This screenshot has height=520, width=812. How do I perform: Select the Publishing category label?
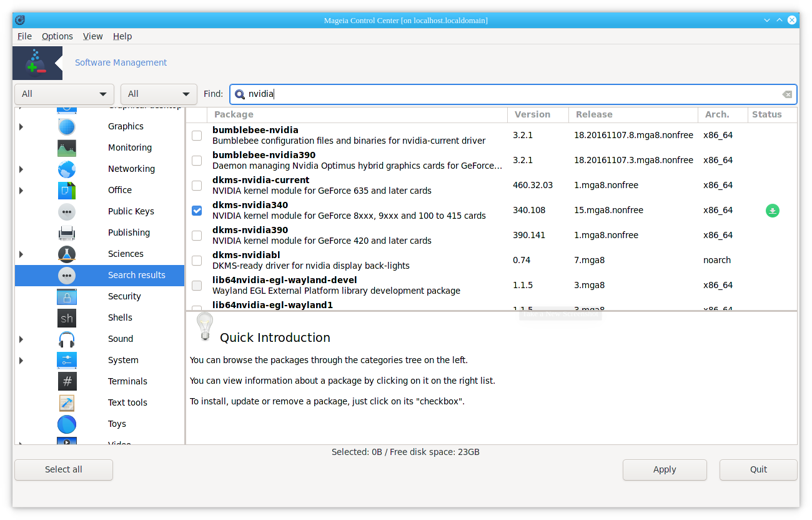click(x=129, y=233)
